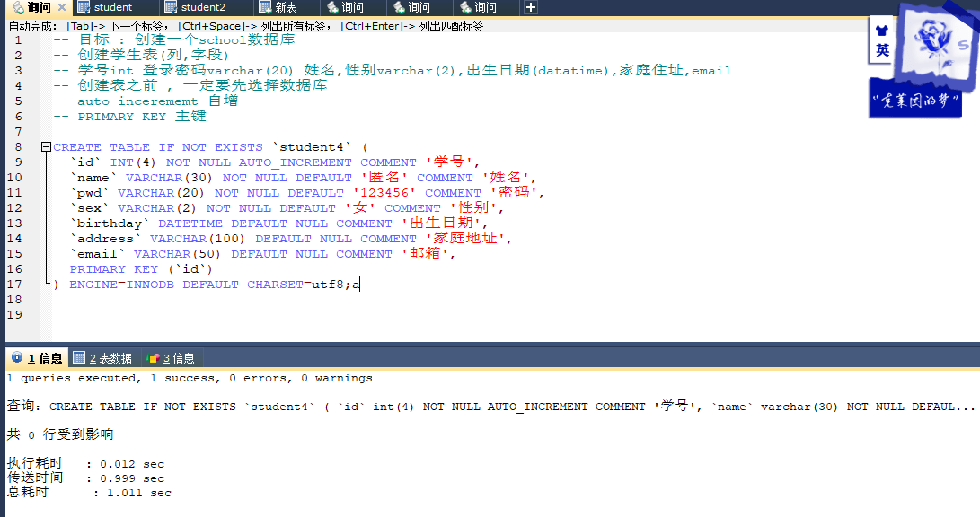Image resolution: width=980 pixels, height=517 pixels.
Task: Click the blue info circle icon
Action: (x=16, y=358)
